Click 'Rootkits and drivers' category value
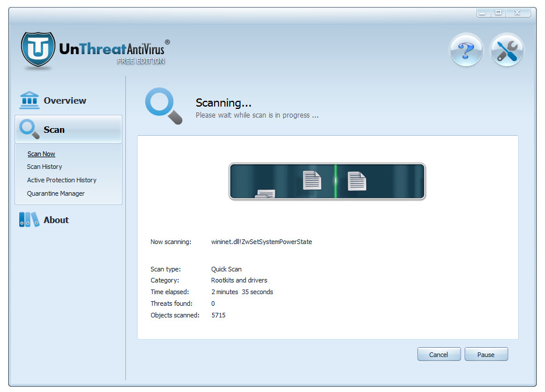The height and width of the screenshot is (392, 545). point(239,280)
